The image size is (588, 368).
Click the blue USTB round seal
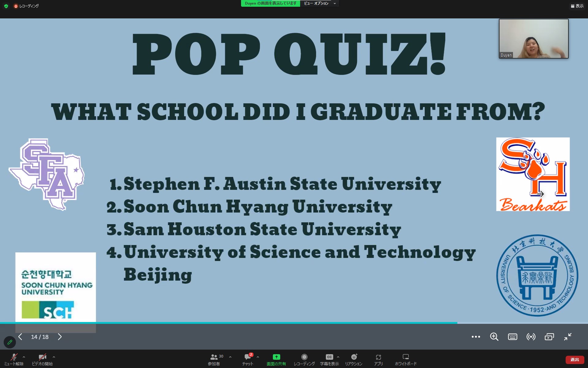click(537, 275)
